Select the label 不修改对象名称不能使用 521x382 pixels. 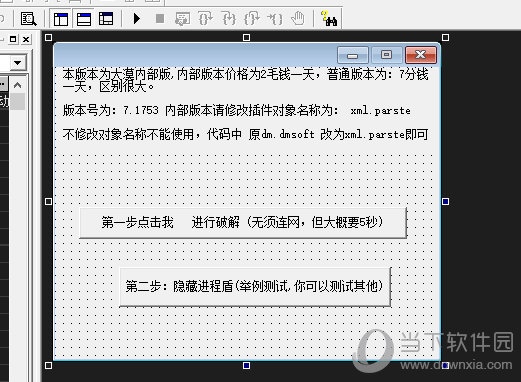click(245, 134)
